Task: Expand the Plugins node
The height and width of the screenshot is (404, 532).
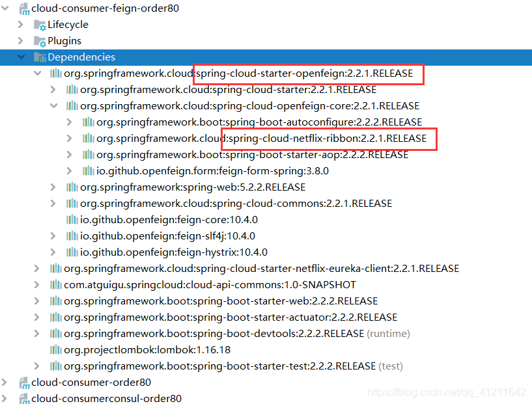Action: tap(20, 41)
